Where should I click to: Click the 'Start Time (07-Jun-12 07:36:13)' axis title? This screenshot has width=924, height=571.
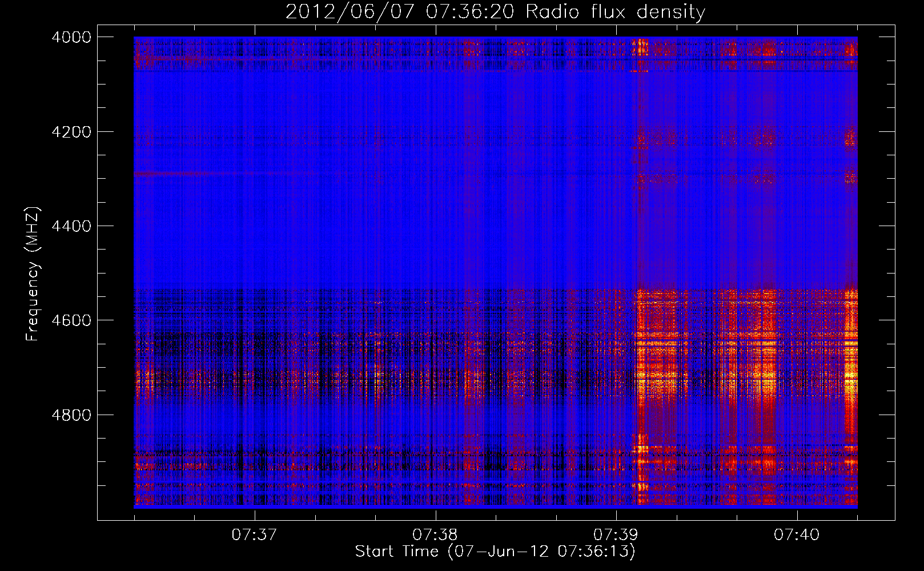(495, 552)
